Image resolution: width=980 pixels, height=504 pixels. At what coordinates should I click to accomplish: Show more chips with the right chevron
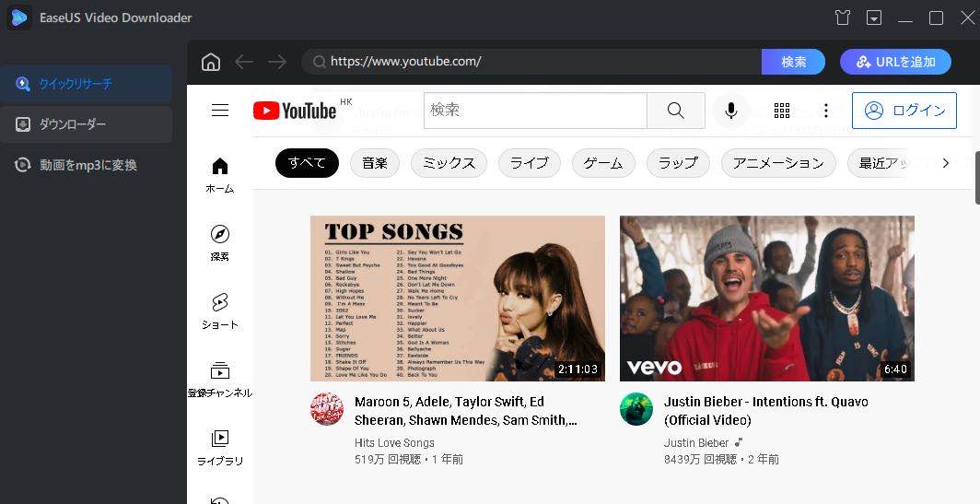point(946,163)
